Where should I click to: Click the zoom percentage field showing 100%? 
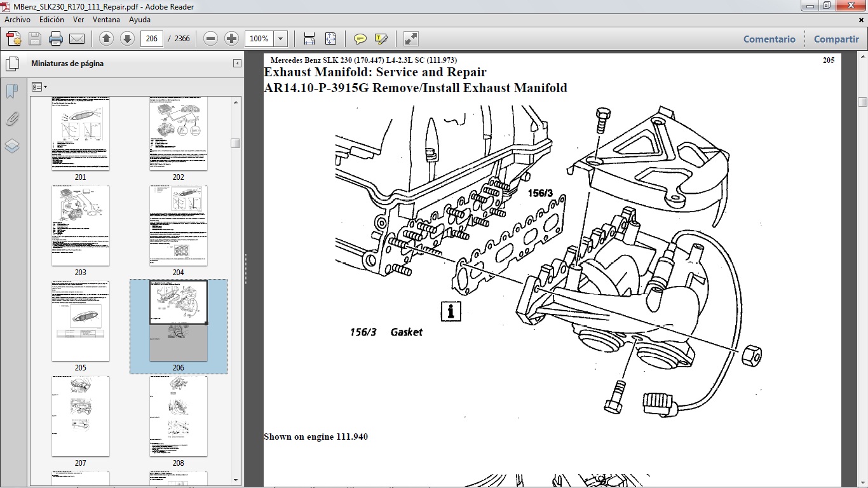259,39
